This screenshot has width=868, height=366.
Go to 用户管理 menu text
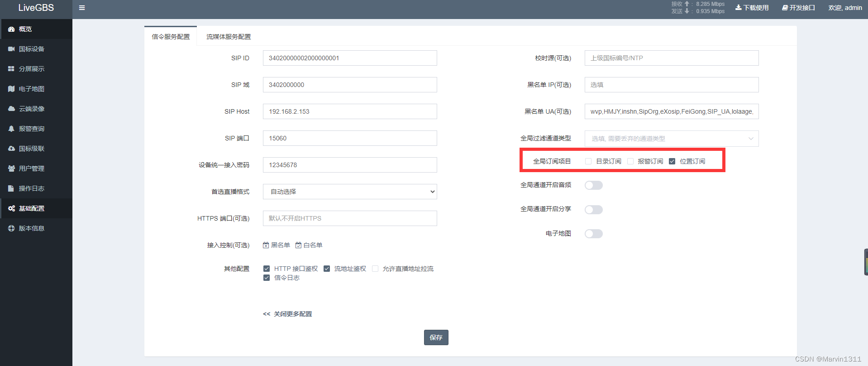[x=32, y=169]
